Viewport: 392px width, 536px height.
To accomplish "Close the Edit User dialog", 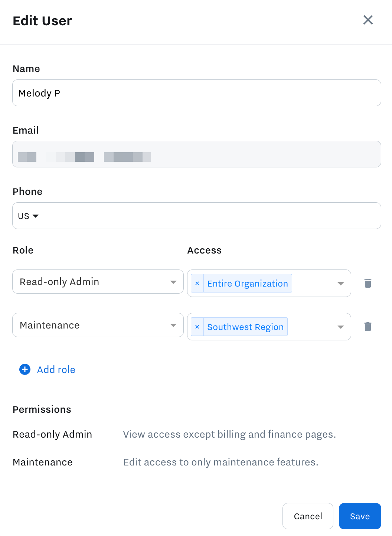I will click(x=368, y=20).
